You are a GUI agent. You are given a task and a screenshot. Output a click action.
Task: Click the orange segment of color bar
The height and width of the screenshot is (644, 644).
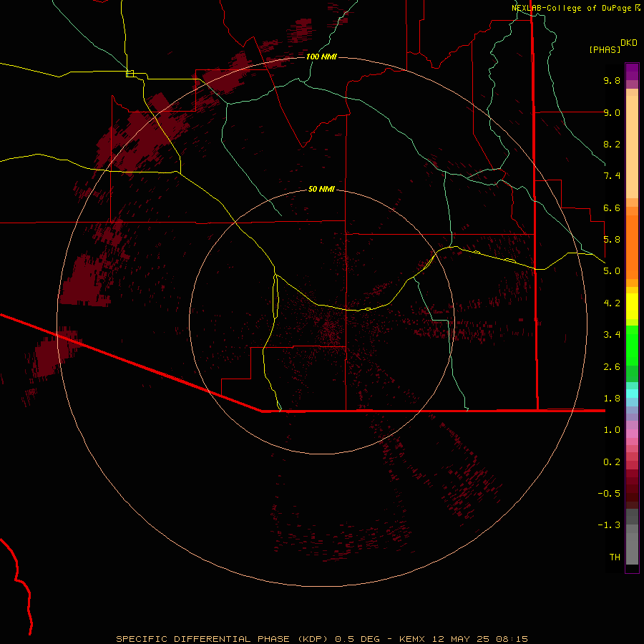[x=632, y=247]
